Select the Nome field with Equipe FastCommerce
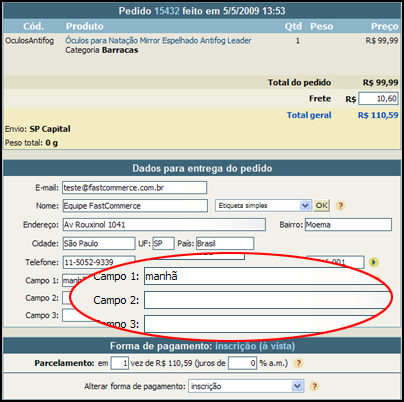This screenshot has width=404, height=402. click(135, 206)
